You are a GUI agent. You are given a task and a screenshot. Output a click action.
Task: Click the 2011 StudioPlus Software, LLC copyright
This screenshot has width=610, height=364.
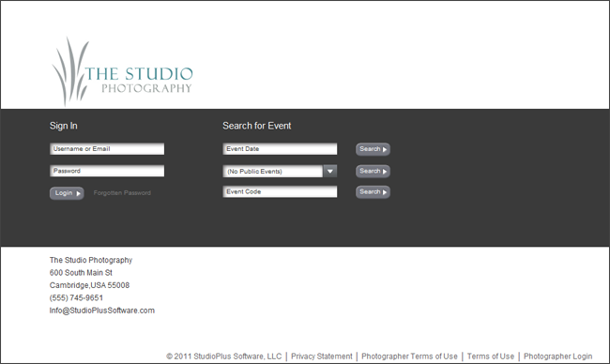[x=224, y=356]
